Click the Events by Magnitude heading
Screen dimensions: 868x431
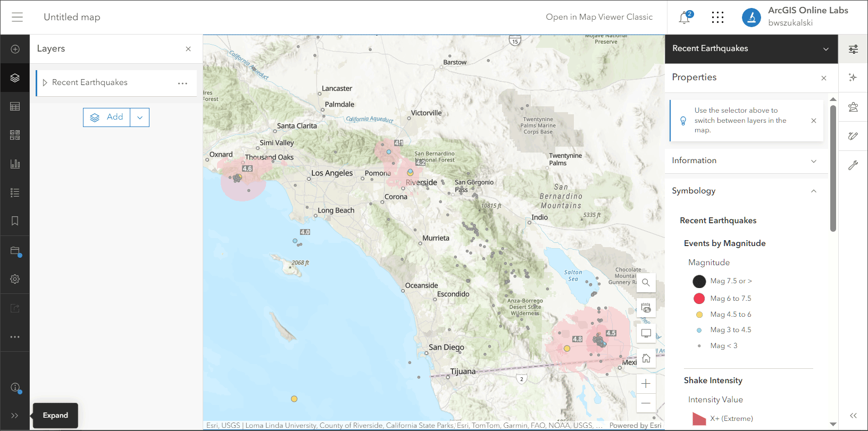(x=724, y=243)
